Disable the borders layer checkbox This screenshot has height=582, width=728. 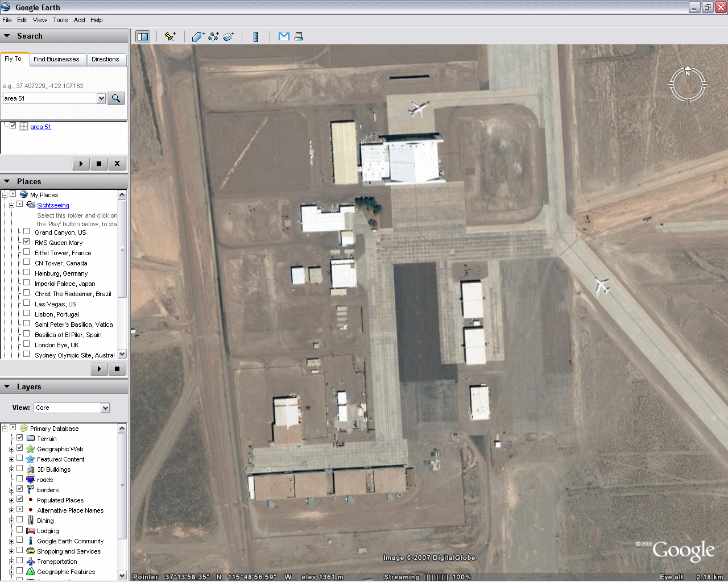click(19, 489)
